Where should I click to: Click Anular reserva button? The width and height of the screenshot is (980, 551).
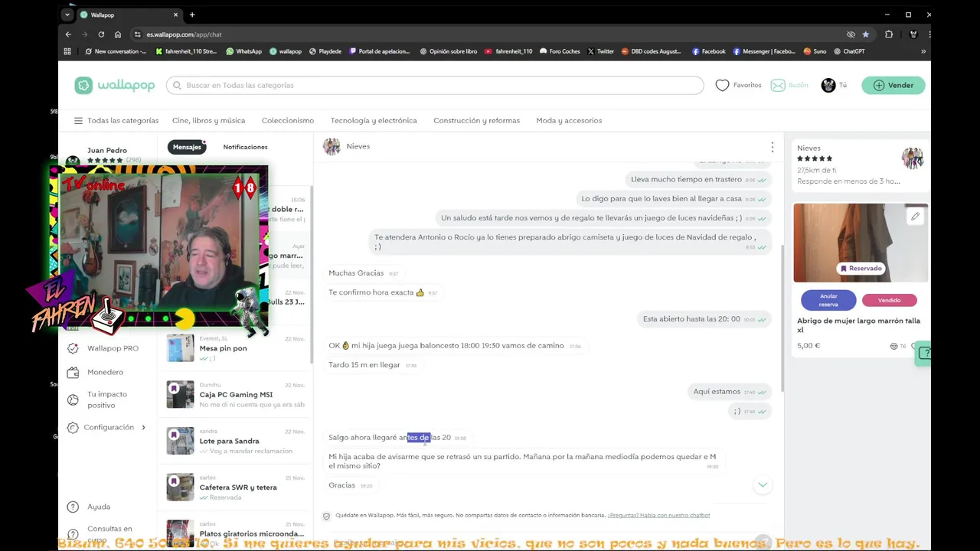[828, 300]
